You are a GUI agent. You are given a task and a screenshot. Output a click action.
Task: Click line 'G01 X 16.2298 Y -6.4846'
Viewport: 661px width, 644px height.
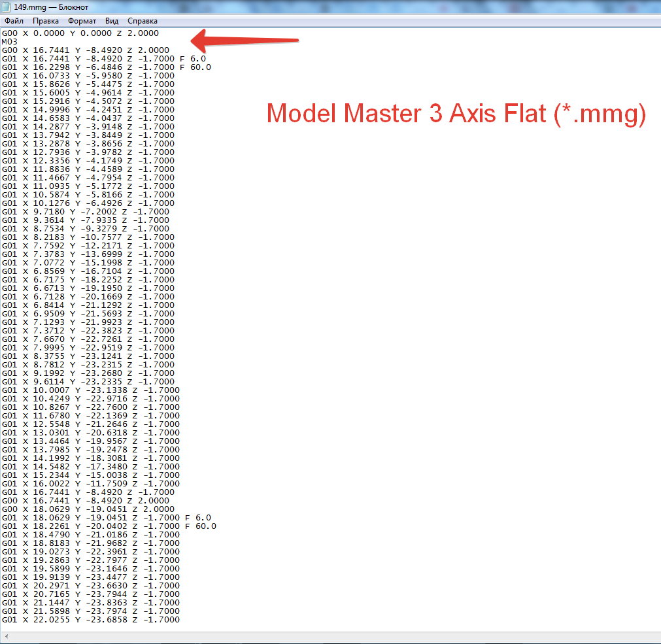click(106, 67)
